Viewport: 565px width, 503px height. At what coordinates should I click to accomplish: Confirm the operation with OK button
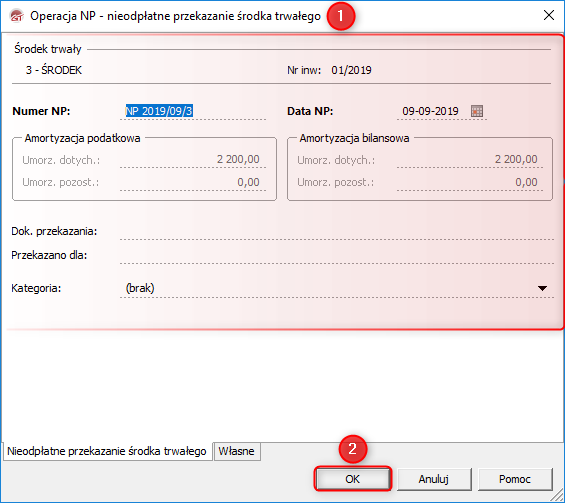pyautogui.click(x=352, y=479)
